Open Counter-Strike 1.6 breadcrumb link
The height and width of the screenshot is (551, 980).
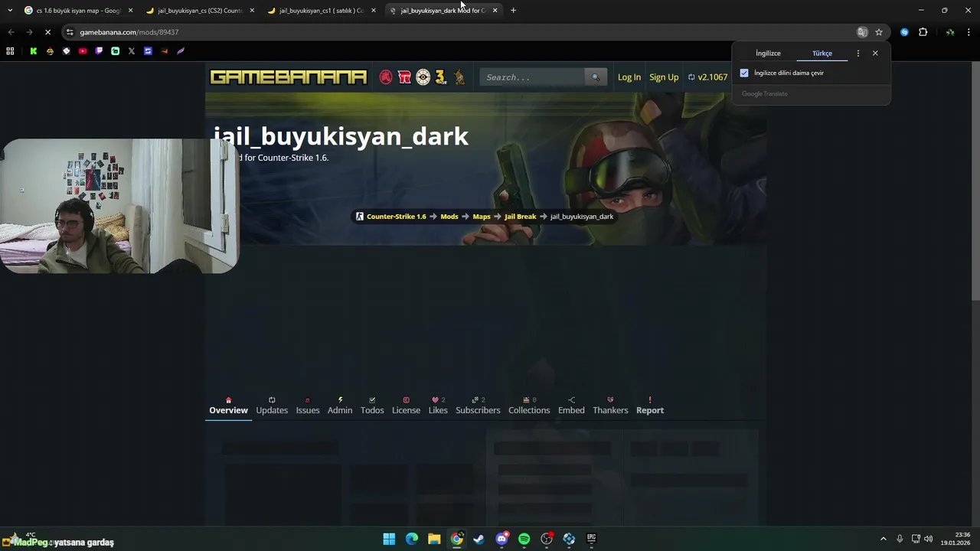pos(396,217)
